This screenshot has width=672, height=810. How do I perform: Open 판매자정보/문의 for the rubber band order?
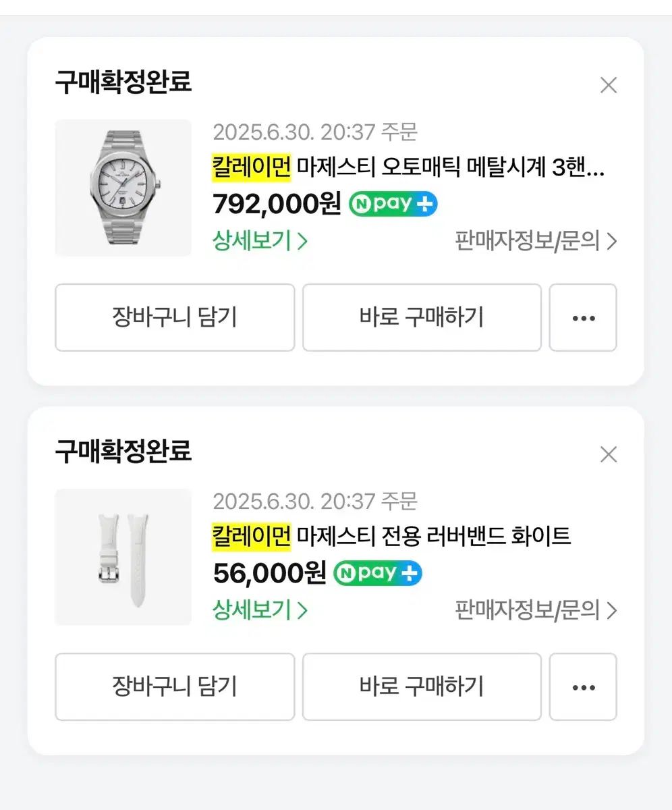click(x=536, y=610)
